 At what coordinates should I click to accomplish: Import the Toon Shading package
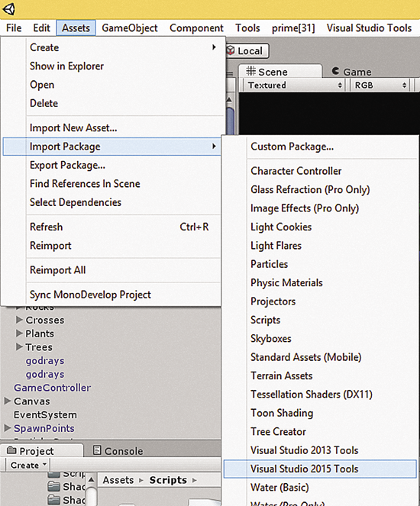click(x=320, y=413)
